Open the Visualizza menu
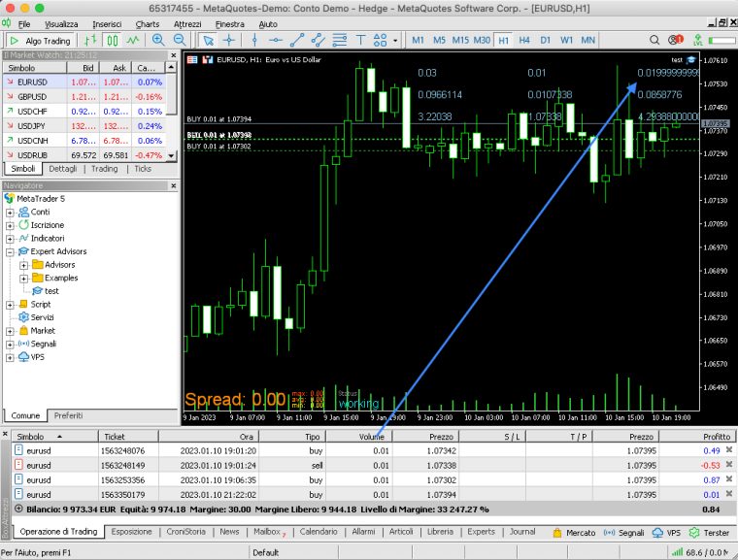This screenshot has width=738, height=560. [61, 24]
